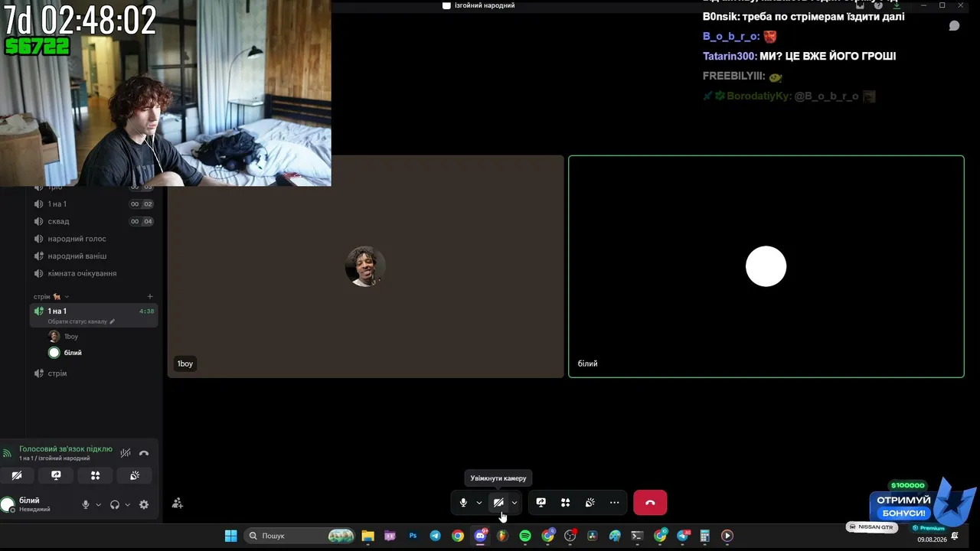Screen dimensions: 980x551
Task: Join the '1 на 1' channel with 00 02
Action: point(93,204)
